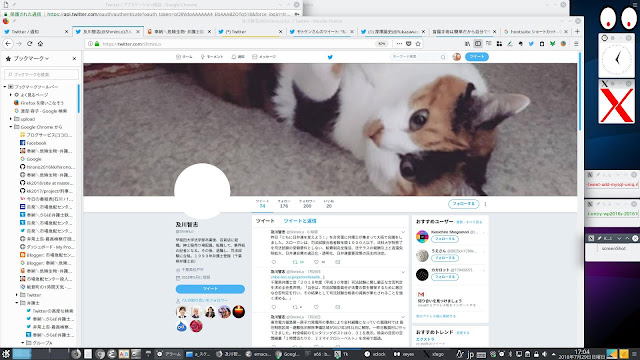Image resolution: width=640 pixels, height=360 pixels.
Task: Collapse the グループA bookmark folder
Action: click(x=23, y=343)
